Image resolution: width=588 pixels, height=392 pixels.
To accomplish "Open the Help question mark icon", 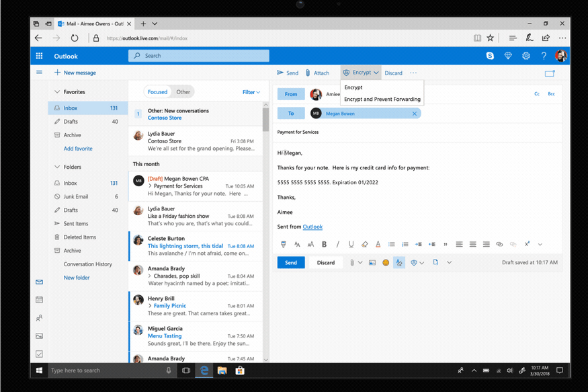I will tap(544, 56).
